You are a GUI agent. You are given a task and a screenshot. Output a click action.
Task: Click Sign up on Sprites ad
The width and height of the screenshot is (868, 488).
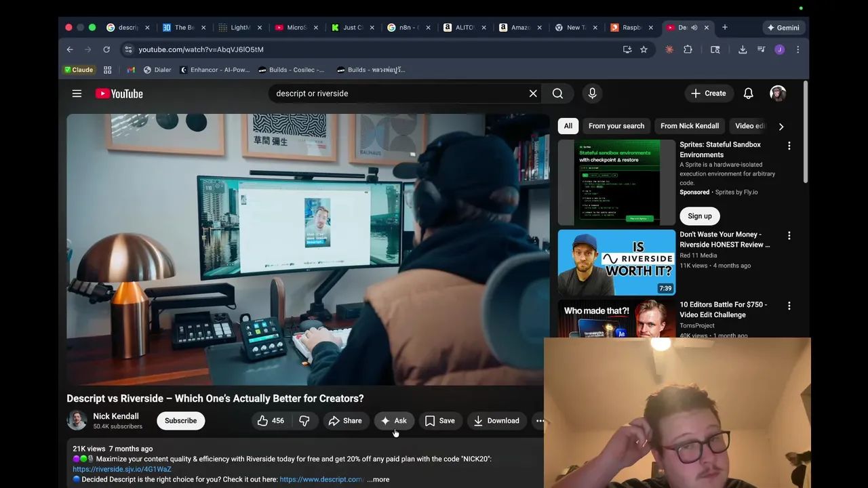[x=700, y=216]
